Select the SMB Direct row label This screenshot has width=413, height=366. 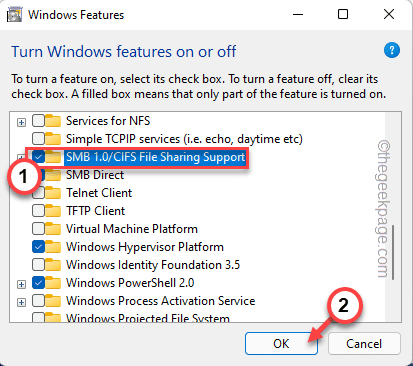[95, 175]
